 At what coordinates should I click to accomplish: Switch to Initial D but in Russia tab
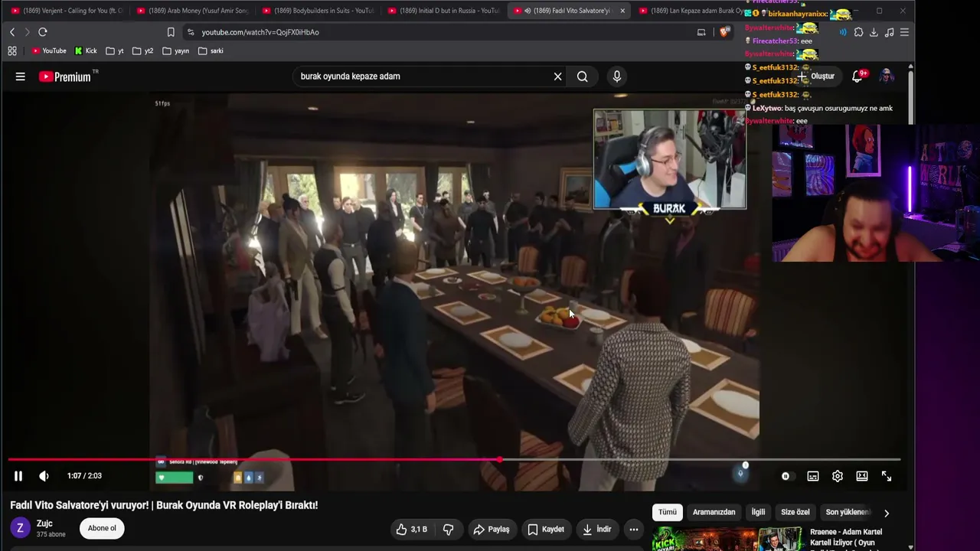[444, 11]
